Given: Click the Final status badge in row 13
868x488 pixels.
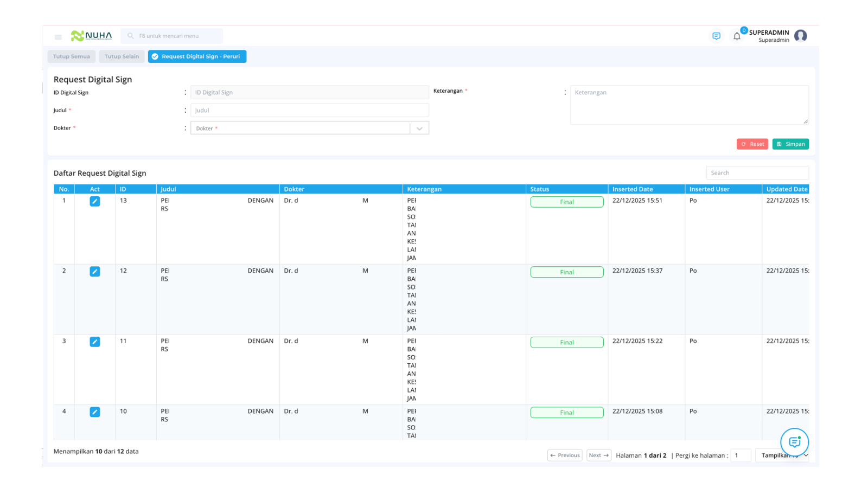Looking at the screenshot, I should click(567, 202).
